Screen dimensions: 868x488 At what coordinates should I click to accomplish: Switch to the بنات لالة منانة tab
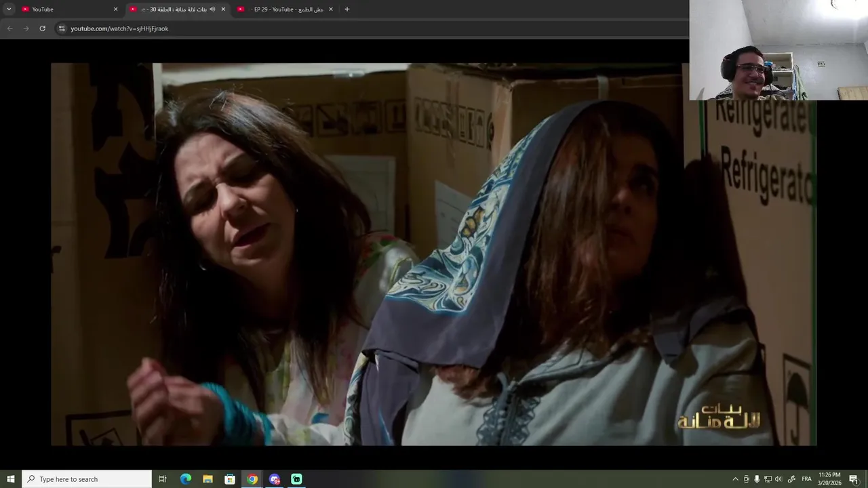pos(178,9)
